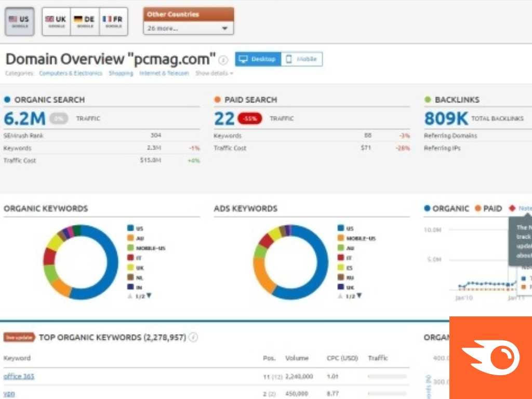This screenshot has width=532, height=399.
Task: Click the US legend swatch in Ads Keywords
Action: pos(341,228)
